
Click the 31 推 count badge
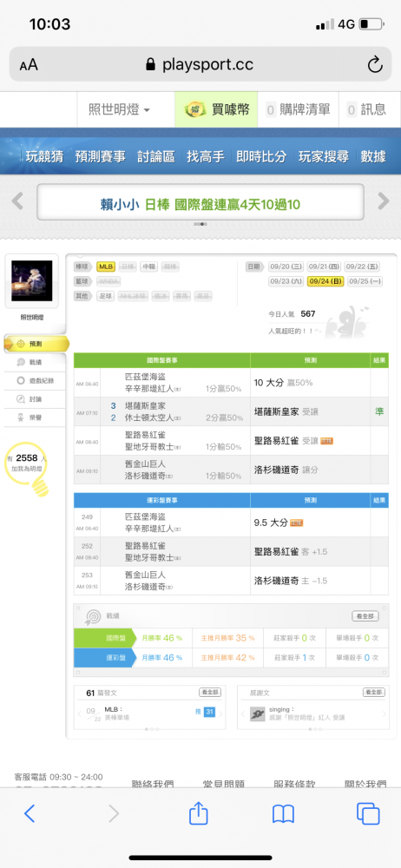click(x=209, y=712)
